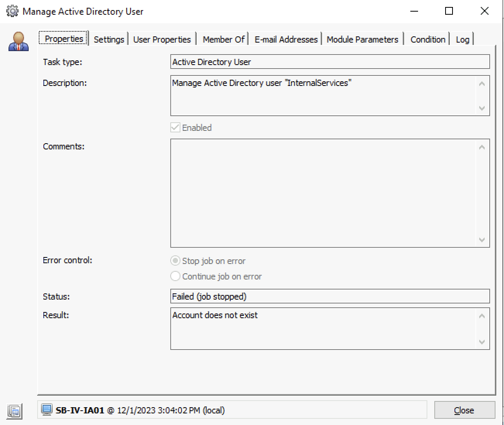Toggle the Enabled checkbox
The width and height of the screenshot is (504, 425).
[x=175, y=128]
